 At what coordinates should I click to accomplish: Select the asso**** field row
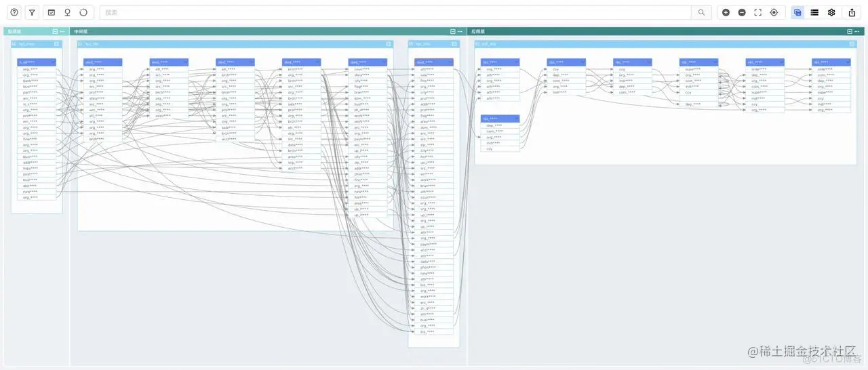(169, 116)
